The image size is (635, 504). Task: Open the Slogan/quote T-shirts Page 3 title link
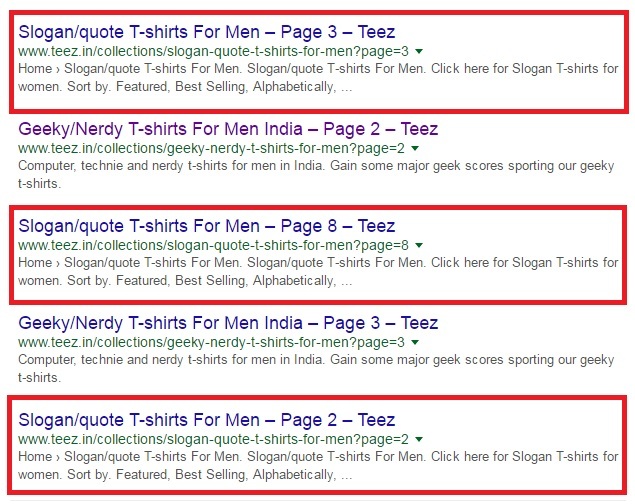[x=207, y=32]
